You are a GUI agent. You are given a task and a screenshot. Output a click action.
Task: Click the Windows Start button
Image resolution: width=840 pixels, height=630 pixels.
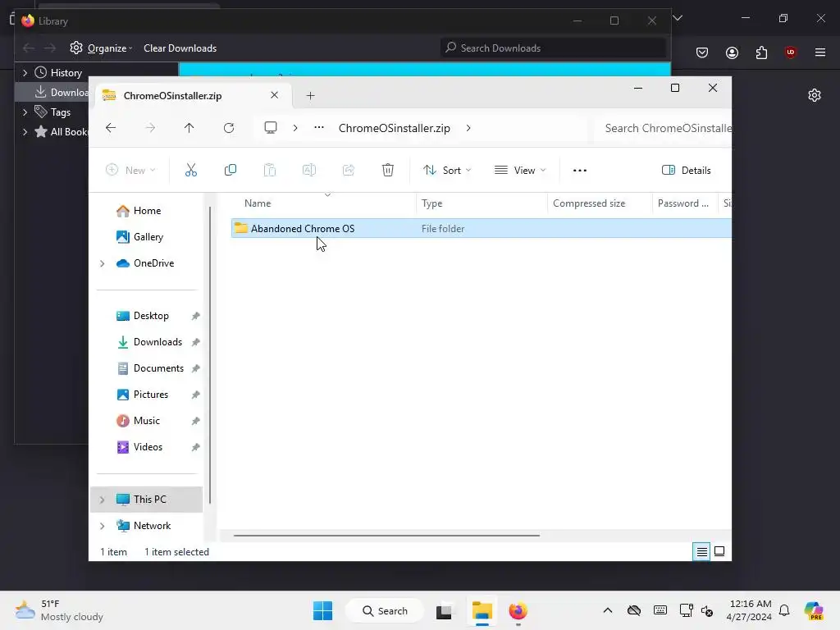pos(322,610)
